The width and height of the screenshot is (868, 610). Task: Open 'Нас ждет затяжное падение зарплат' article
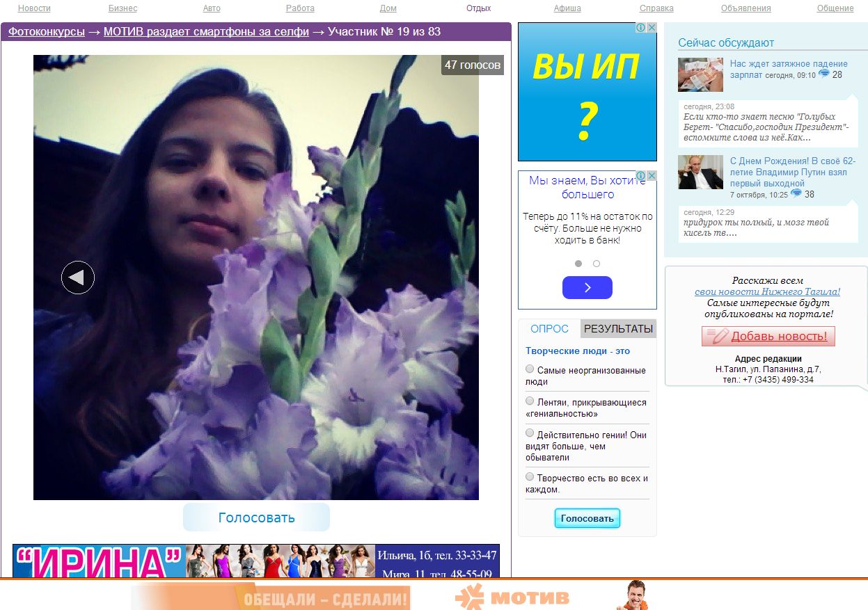[789, 69]
